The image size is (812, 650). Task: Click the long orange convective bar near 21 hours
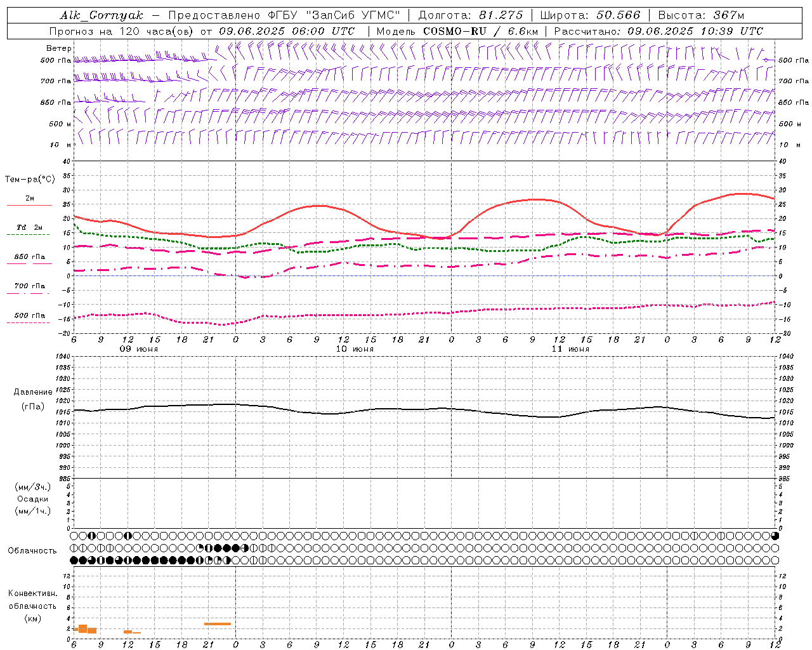click(x=218, y=624)
